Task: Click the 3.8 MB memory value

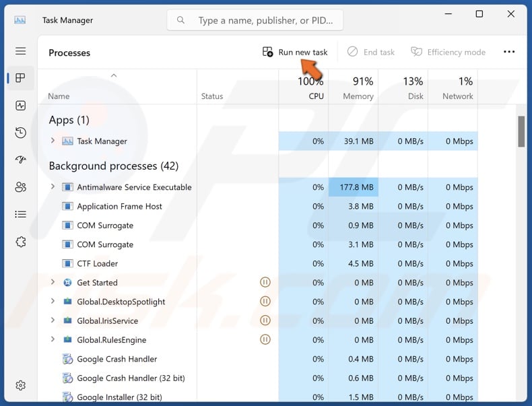Action: click(x=361, y=206)
